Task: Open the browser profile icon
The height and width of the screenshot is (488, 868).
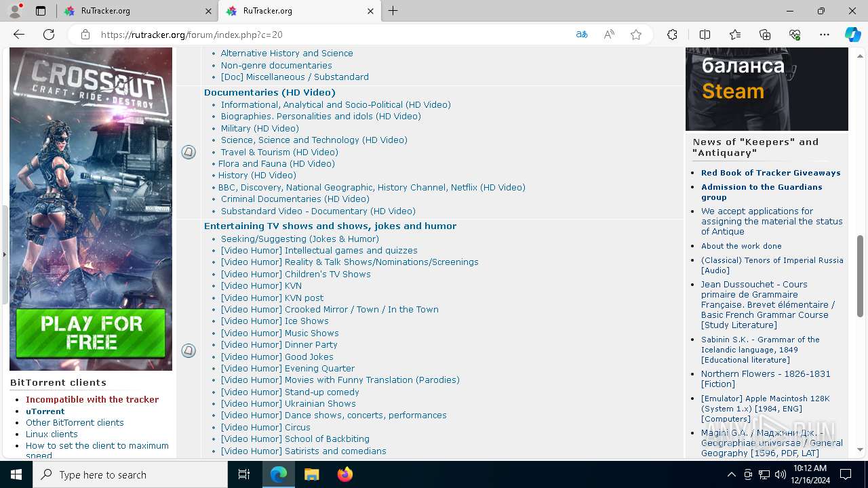Action: [15, 11]
